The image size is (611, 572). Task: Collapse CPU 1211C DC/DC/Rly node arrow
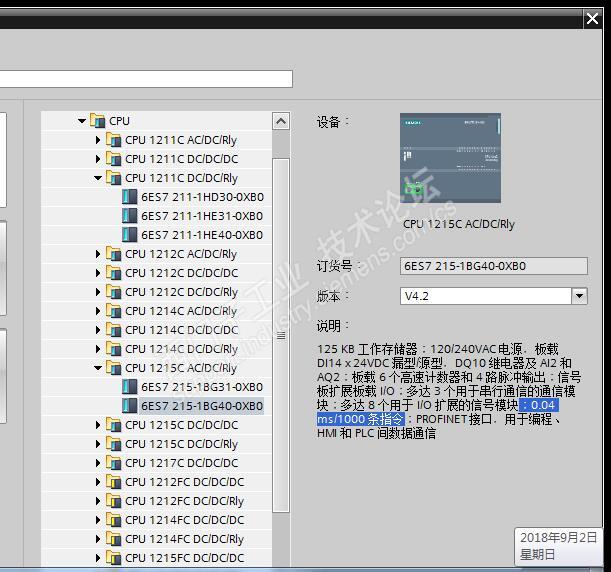[98, 178]
